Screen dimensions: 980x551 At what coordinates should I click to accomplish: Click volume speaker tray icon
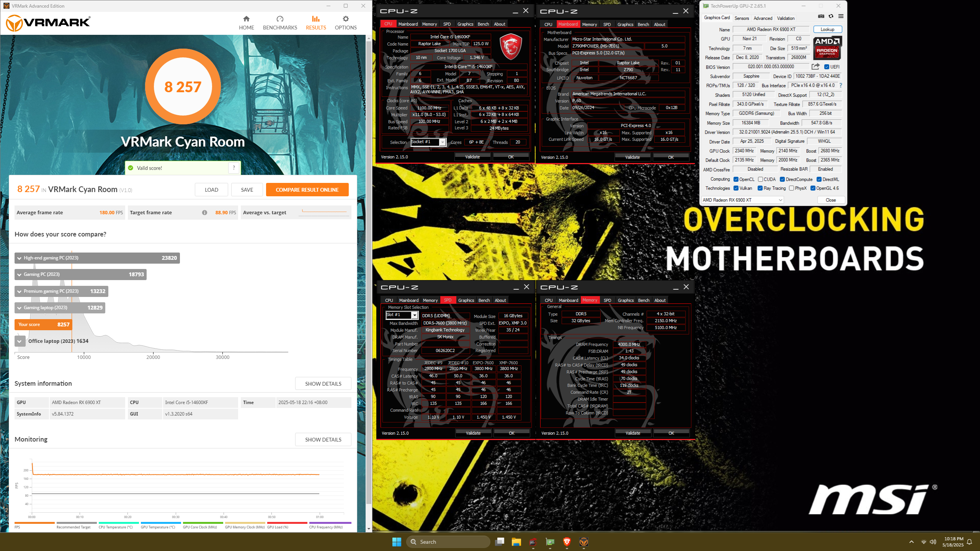point(933,542)
